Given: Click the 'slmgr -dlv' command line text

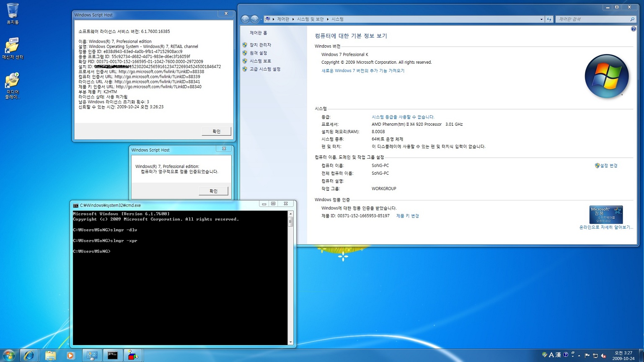Looking at the screenshot, I should click(x=123, y=230).
